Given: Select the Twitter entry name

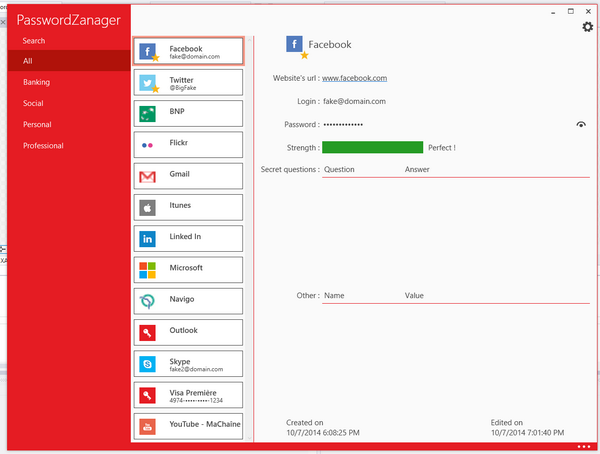Looking at the screenshot, I should click(181, 80).
